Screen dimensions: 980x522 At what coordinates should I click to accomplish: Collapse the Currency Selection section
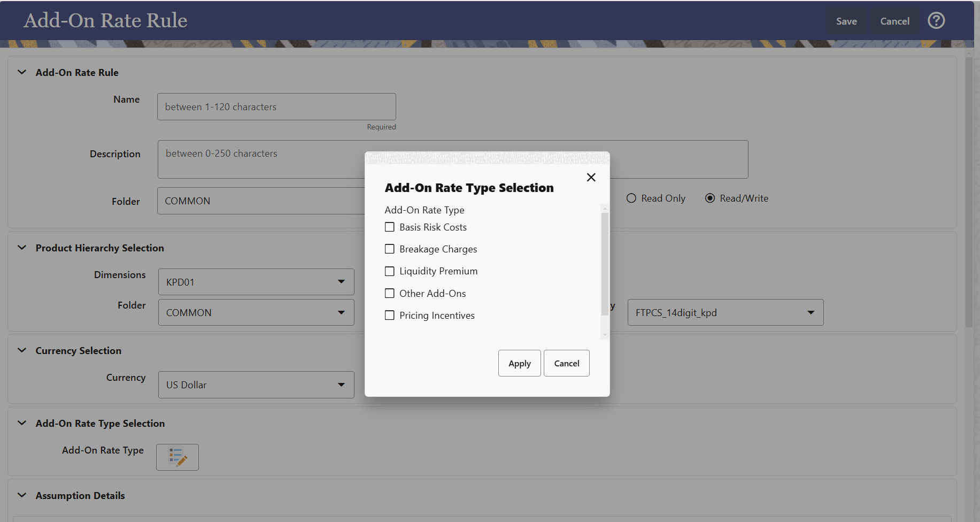(x=21, y=350)
